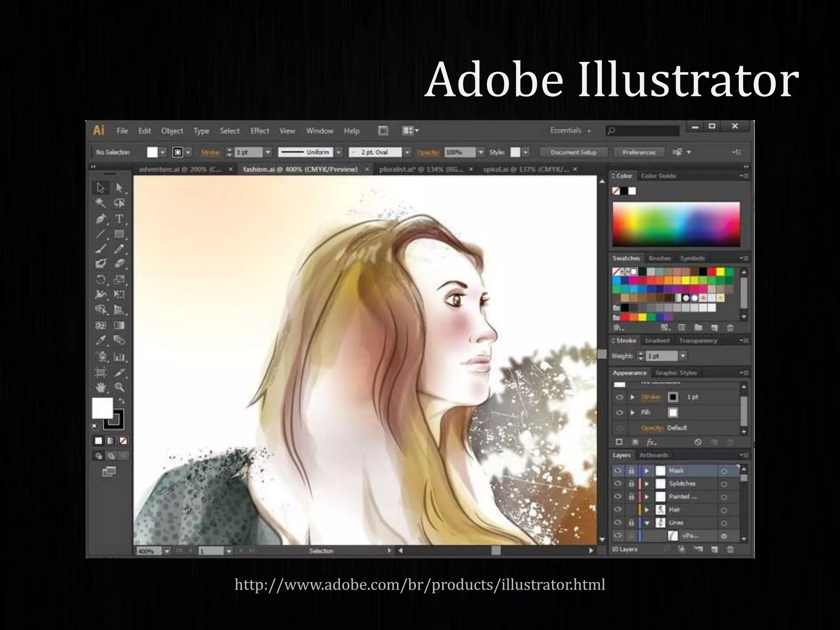The height and width of the screenshot is (630, 840).
Task: Switch to the Artboards panel tab
Action: [654, 455]
